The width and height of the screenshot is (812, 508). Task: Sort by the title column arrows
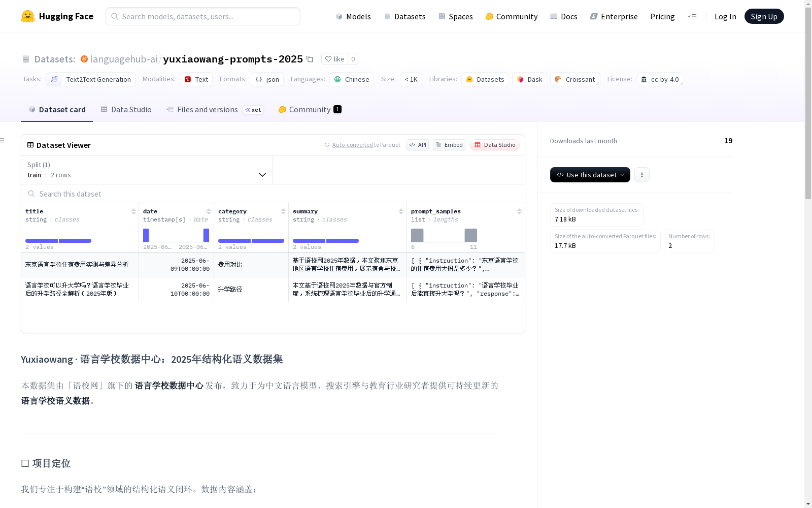tap(133, 211)
